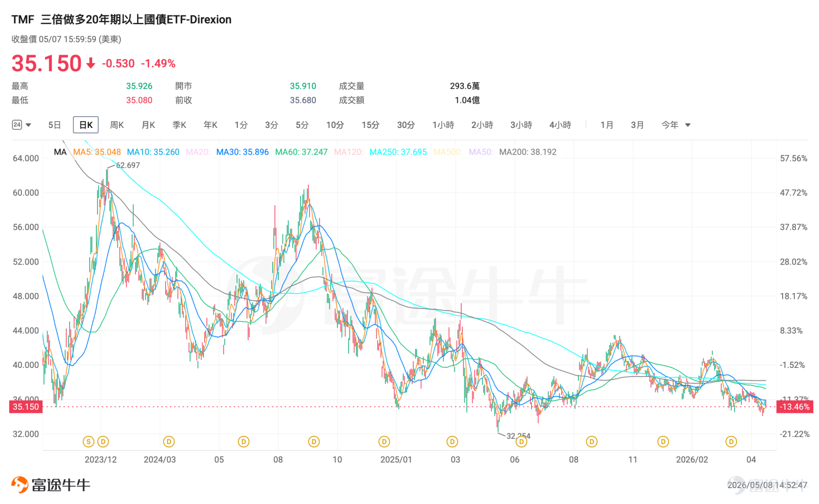Click the 24-hour session icon
Screen dimensions: 819x504
click(17, 125)
